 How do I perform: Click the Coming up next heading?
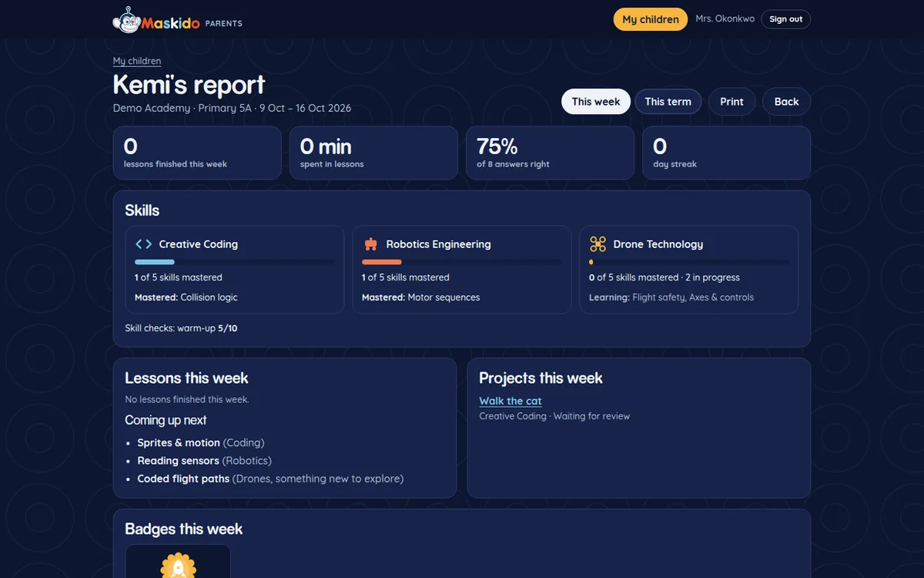click(166, 420)
